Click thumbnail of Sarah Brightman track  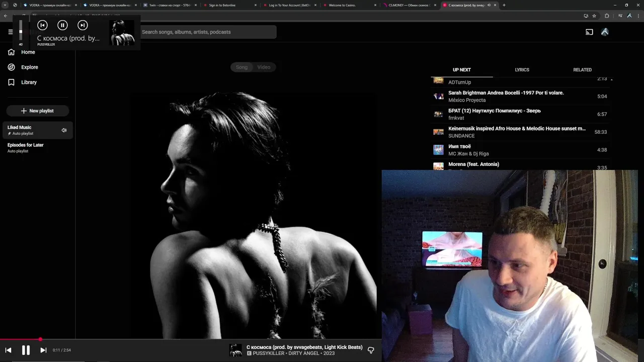click(x=439, y=97)
